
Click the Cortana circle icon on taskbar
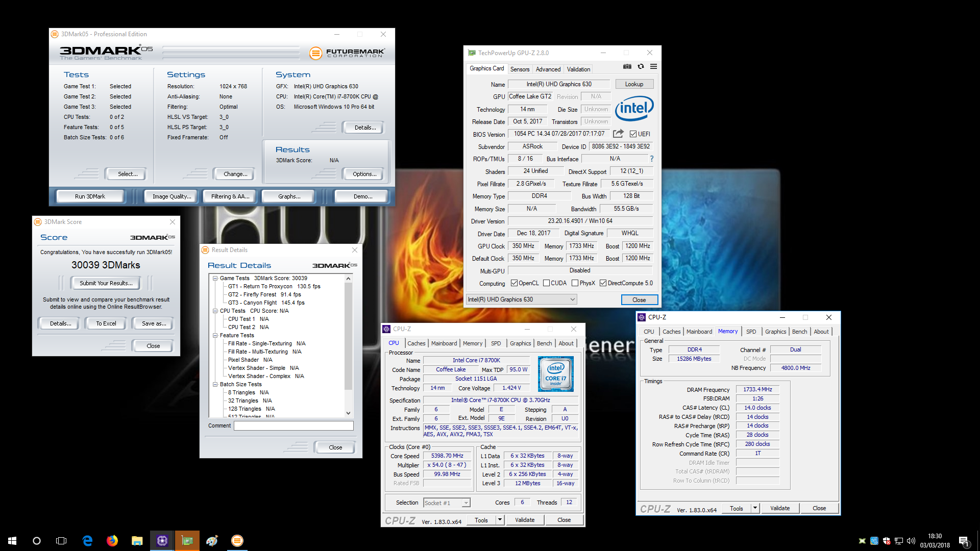(x=37, y=541)
